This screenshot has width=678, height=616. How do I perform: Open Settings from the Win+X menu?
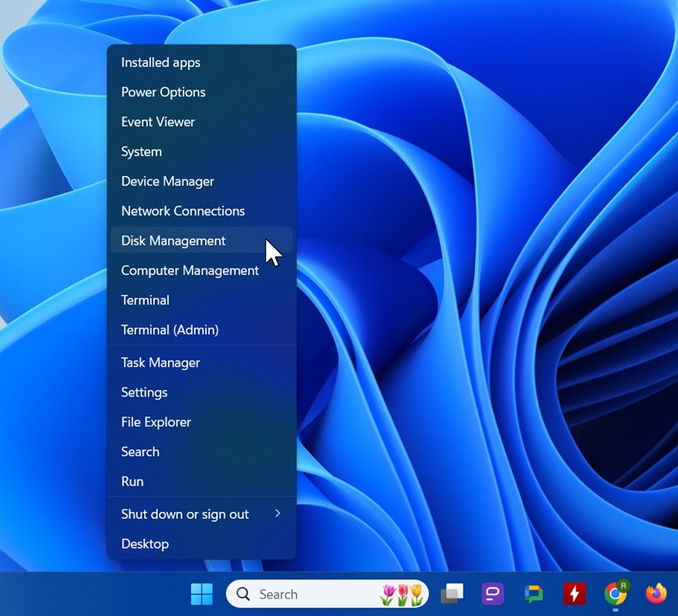point(201,392)
